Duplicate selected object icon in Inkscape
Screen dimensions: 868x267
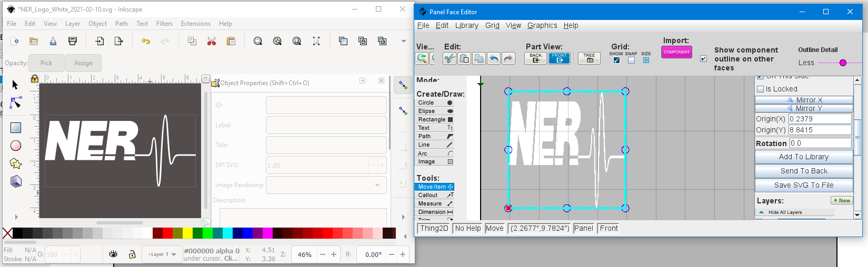[x=343, y=42]
